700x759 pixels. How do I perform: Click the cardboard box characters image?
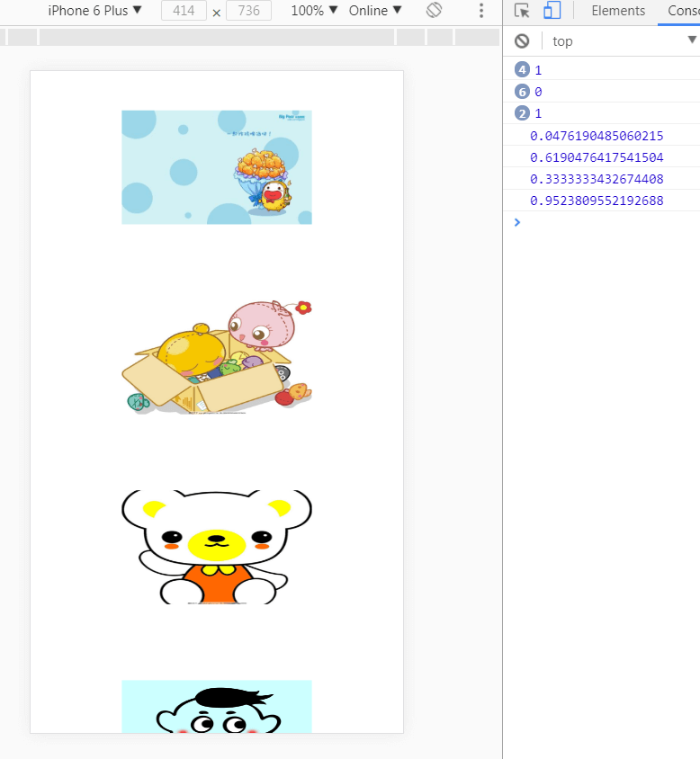217,357
